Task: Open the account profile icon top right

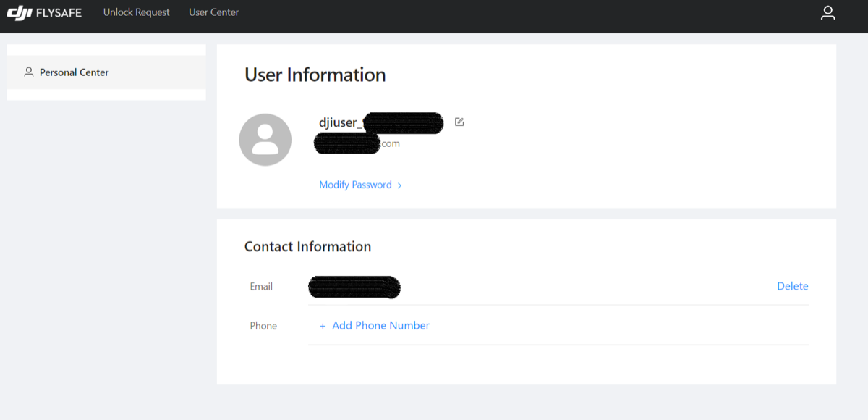Action: pyautogui.click(x=827, y=12)
